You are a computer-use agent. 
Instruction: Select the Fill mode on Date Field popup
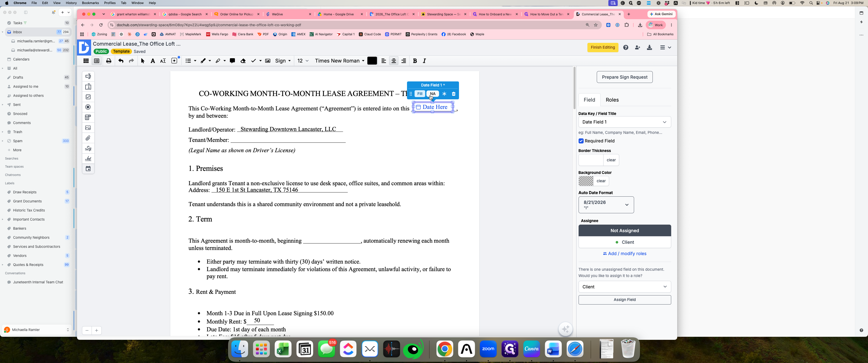420,94
